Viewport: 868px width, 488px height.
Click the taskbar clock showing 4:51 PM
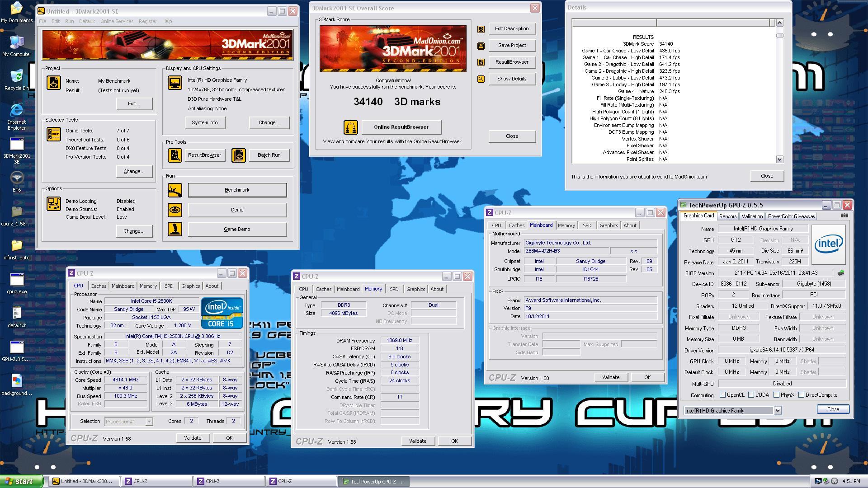[851, 482]
